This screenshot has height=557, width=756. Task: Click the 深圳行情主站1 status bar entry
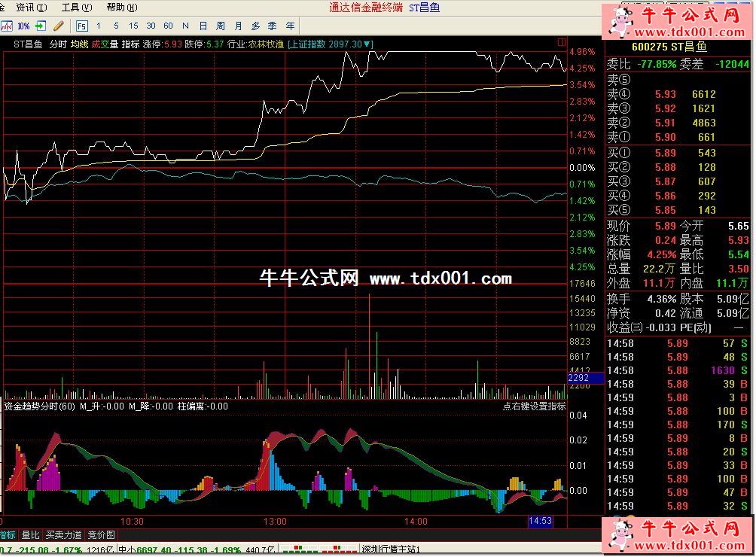(x=392, y=549)
